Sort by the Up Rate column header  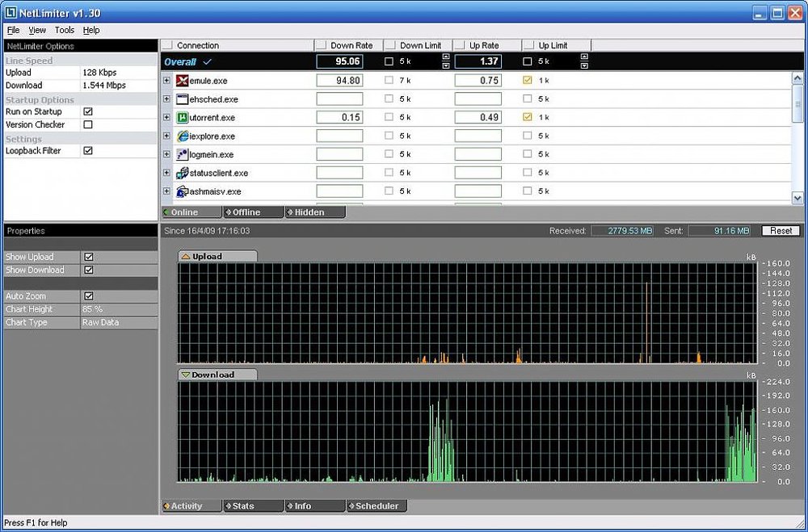pyautogui.click(x=487, y=45)
